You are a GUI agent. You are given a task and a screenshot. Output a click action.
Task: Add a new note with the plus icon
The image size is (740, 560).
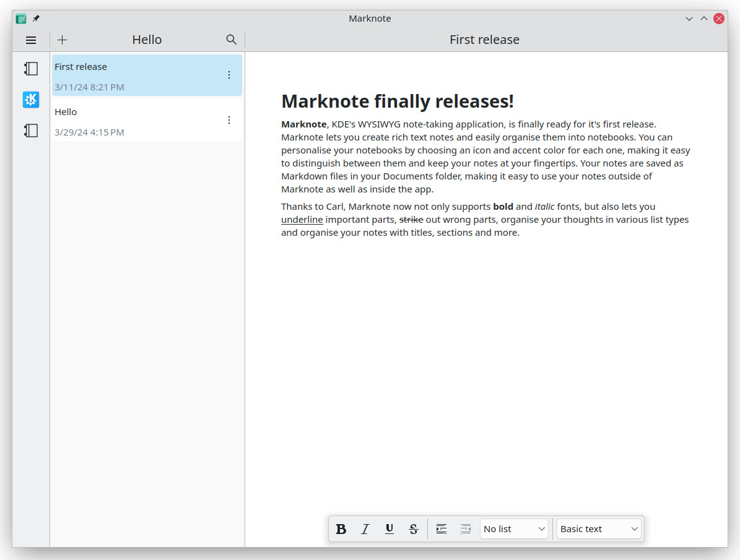[63, 40]
